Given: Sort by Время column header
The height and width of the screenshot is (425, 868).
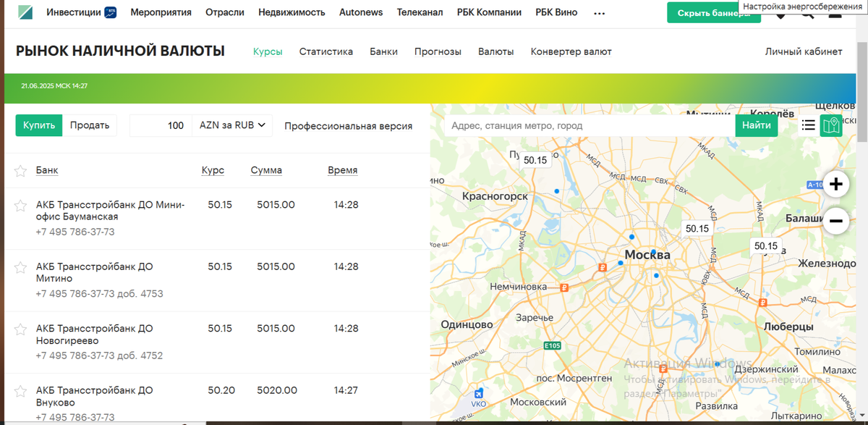Looking at the screenshot, I should [342, 170].
